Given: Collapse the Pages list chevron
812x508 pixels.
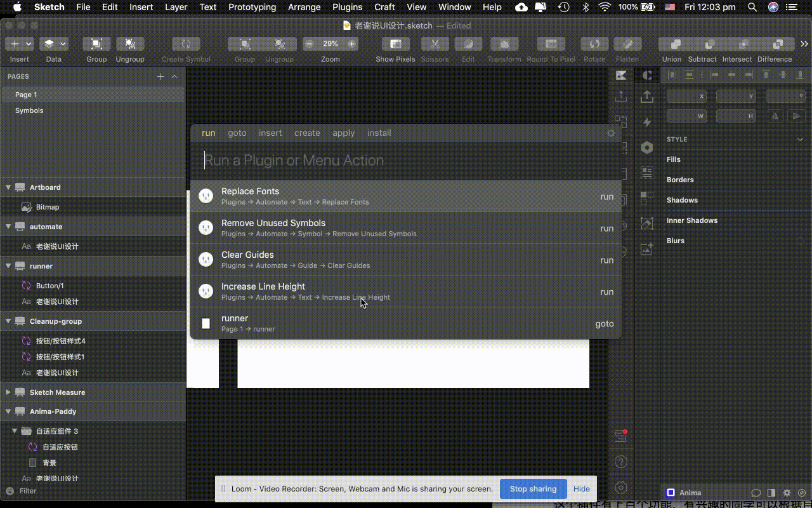Looking at the screenshot, I should coord(174,76).
